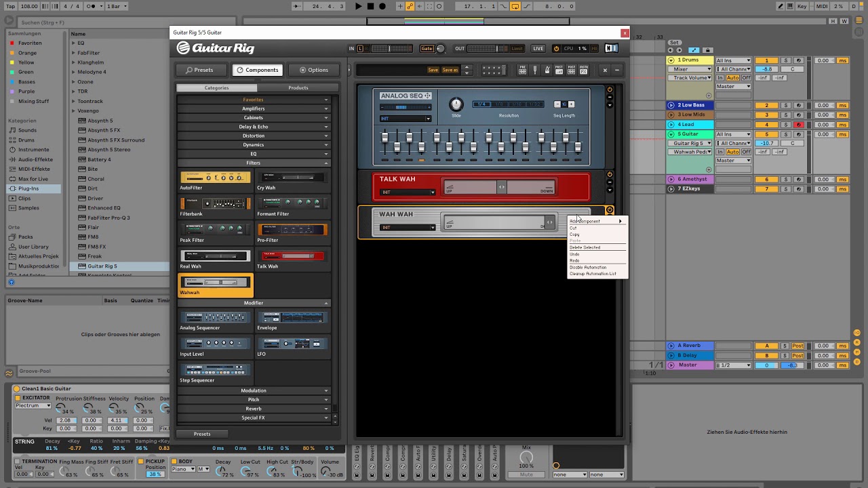Open Guitar Rig 5 automation device dropdown
The height and width of the screenshot is (488, 868).
(691, 143)
